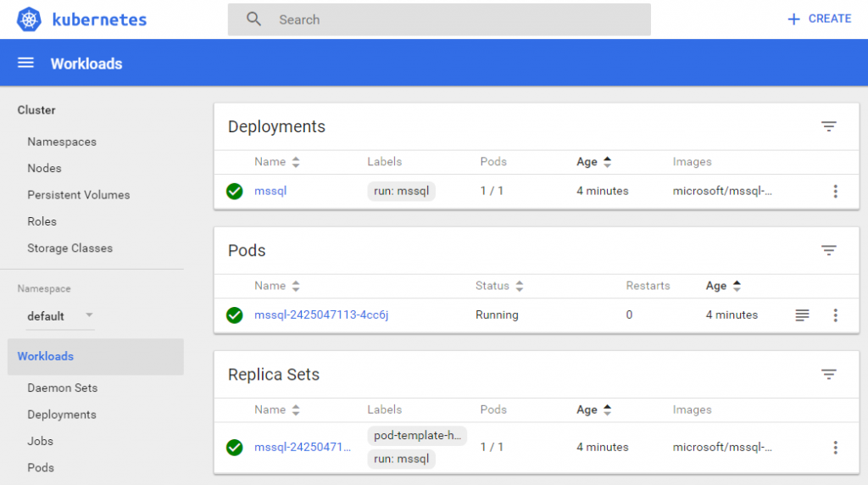Open actions menu for mssql replica set
This screenshot has width=868, height=485.
point(835,448)
